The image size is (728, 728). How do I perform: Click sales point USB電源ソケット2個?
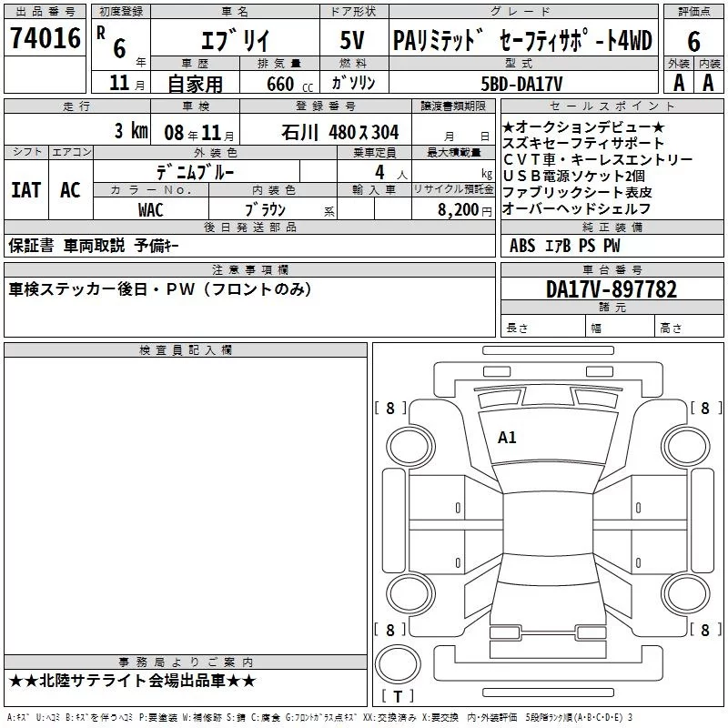click(573, 176)
